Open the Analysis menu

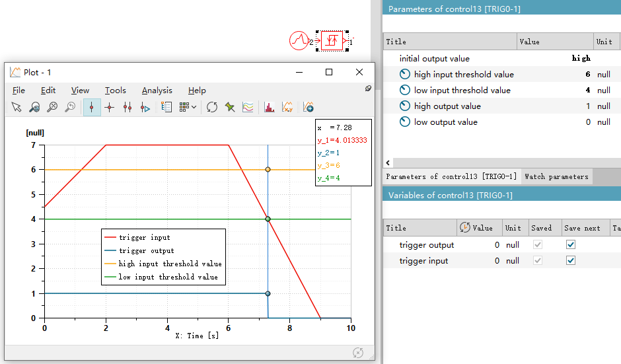[x=157, y=91]
